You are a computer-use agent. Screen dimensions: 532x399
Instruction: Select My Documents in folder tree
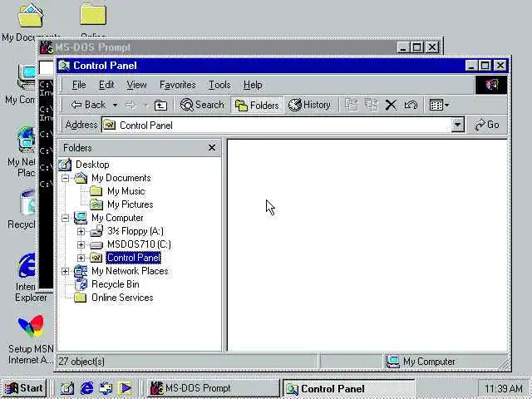tap(121, 178)
